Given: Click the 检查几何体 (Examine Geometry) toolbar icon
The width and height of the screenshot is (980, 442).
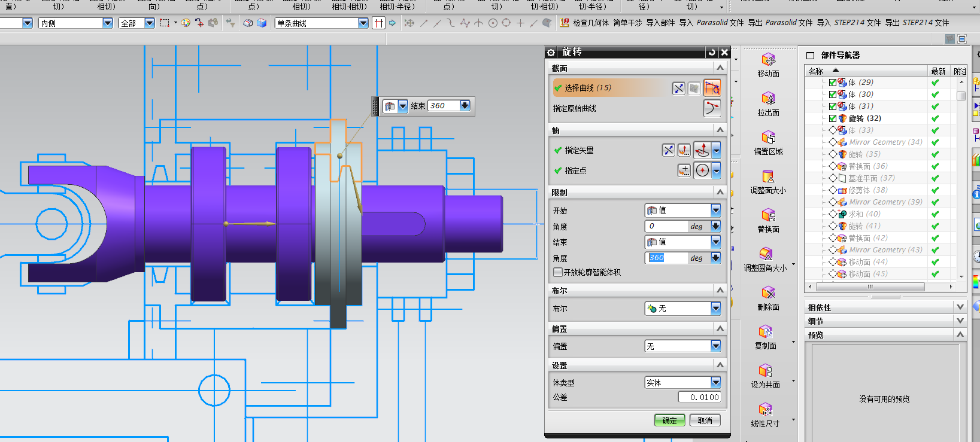Looking at the screenshot, I should point(565,23).
